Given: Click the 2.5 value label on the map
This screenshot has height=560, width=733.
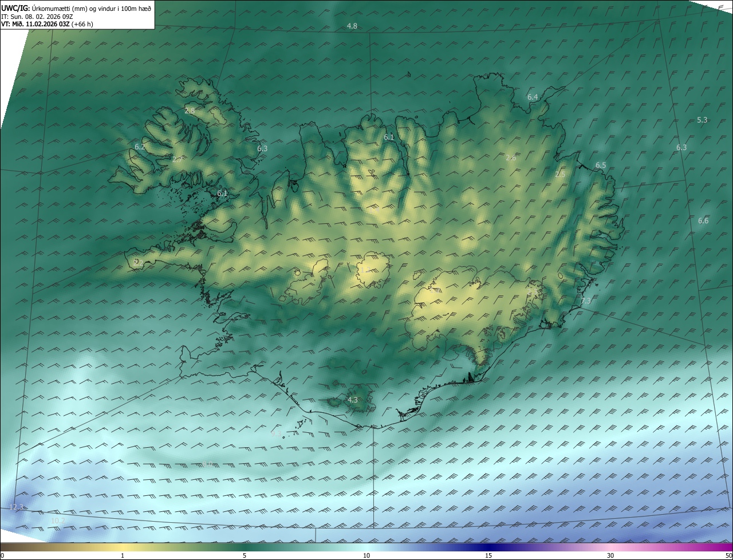Looking at the screenshot, I should tap(560, 174).
